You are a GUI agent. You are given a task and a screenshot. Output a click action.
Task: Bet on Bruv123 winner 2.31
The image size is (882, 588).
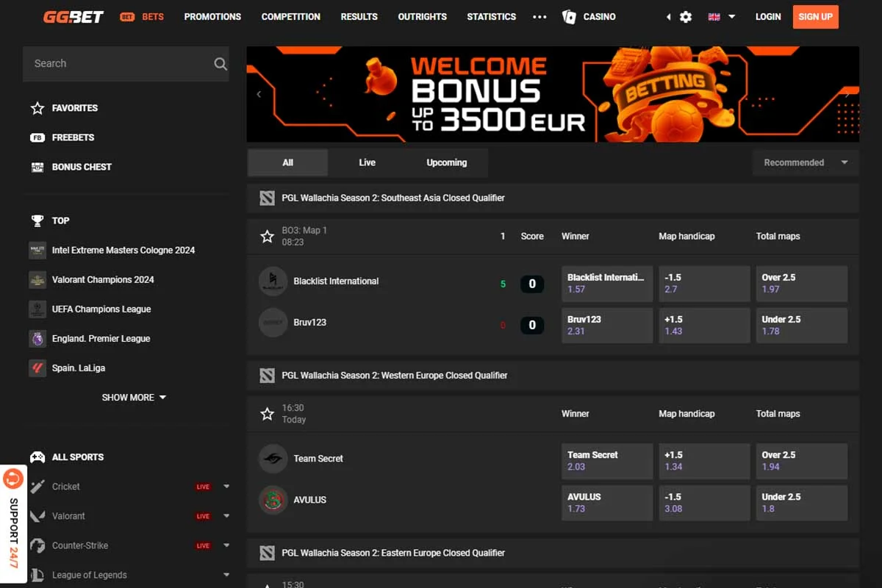[x=607, y=326]
